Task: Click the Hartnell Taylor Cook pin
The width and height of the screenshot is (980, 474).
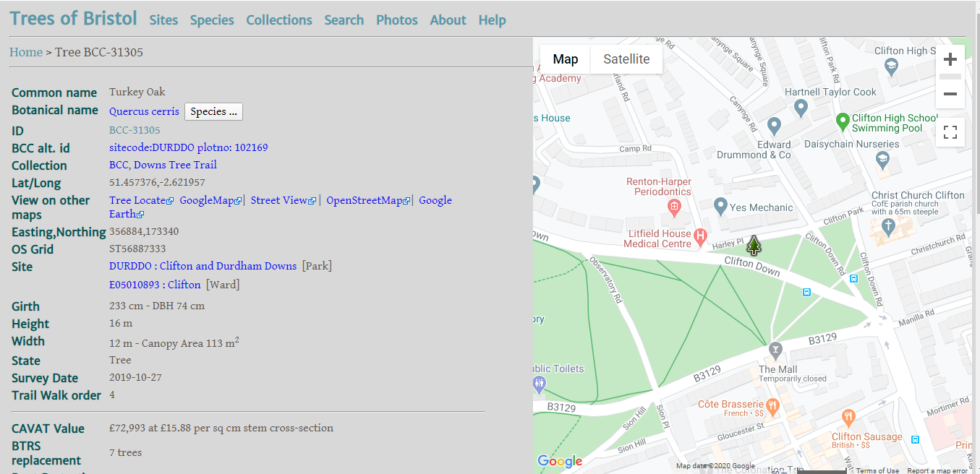Action: click(801, 108)
